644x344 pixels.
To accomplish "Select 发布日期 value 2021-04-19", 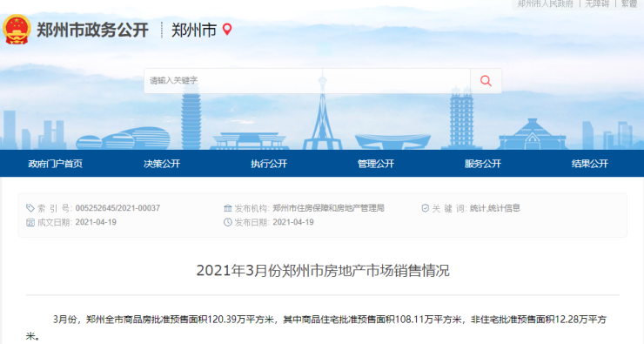I will pyautogui.click(x=293, y=222).
